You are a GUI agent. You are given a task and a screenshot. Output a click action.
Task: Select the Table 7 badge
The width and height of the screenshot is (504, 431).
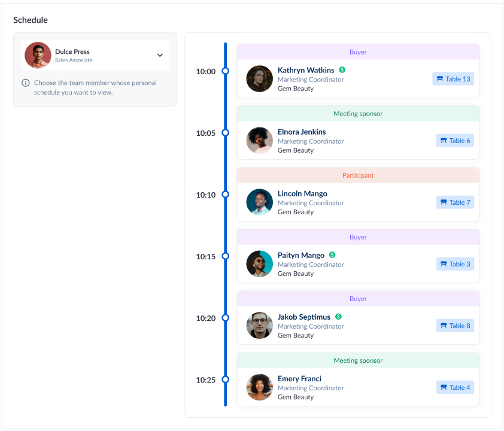pos(455,202)
